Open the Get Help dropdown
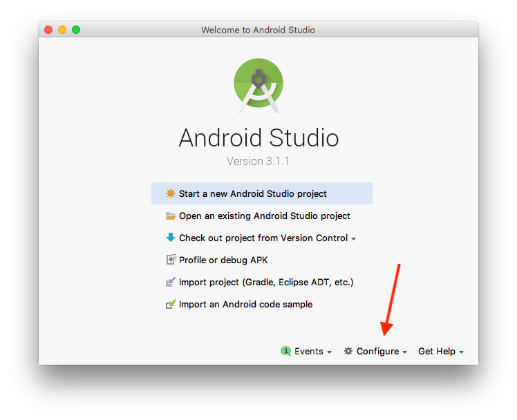Viewport: 517px width, 420px height. click(x=441, y=351)
